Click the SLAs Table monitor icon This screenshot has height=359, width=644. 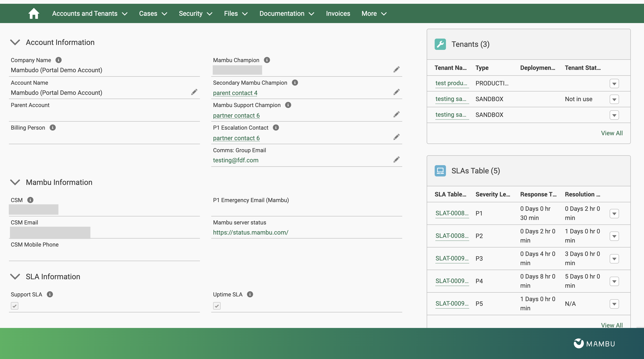[440, 171]
